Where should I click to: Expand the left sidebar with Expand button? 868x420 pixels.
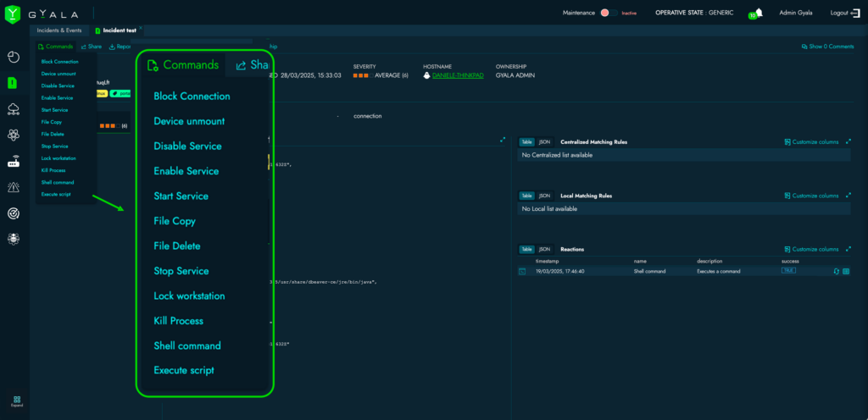point(16,401)
